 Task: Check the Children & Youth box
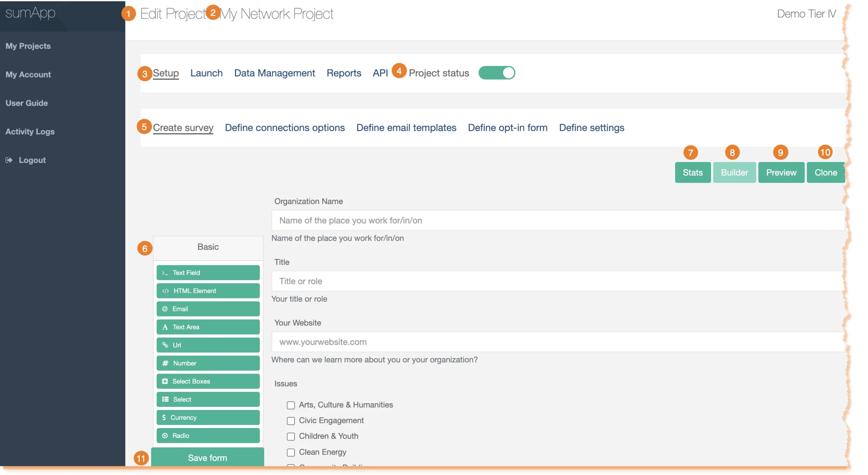point(291,436)
